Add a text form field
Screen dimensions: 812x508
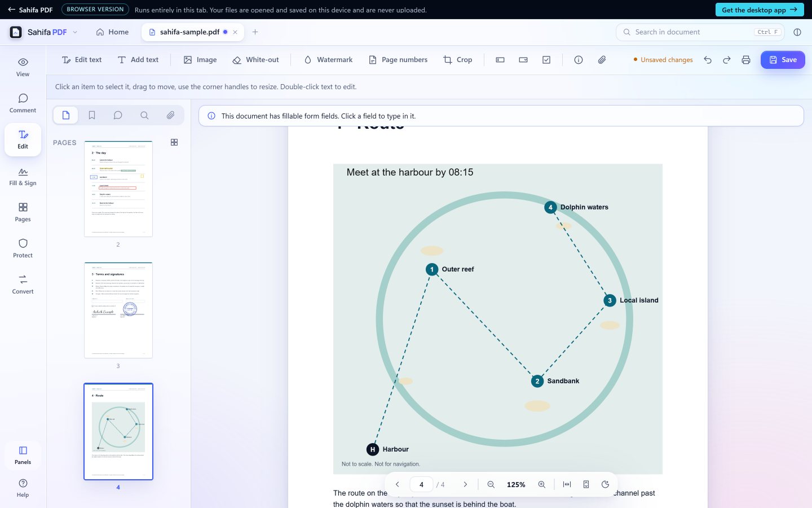(x=500, y=60)
